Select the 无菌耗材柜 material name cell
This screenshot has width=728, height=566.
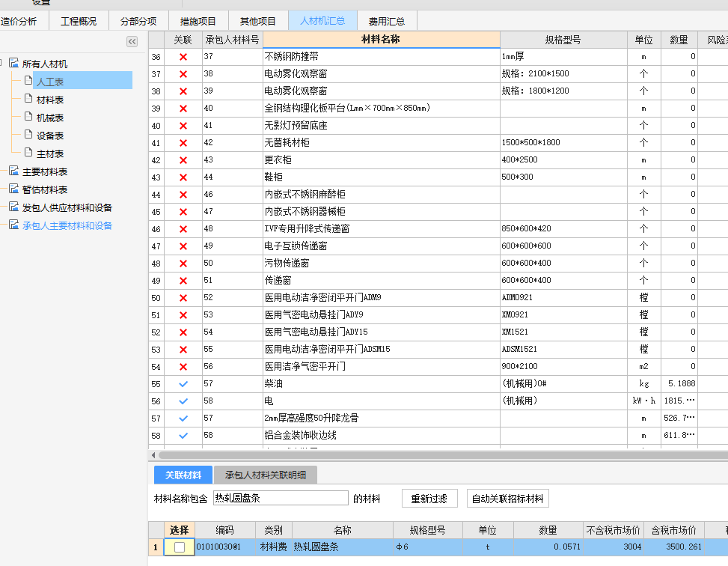[381, 143]
